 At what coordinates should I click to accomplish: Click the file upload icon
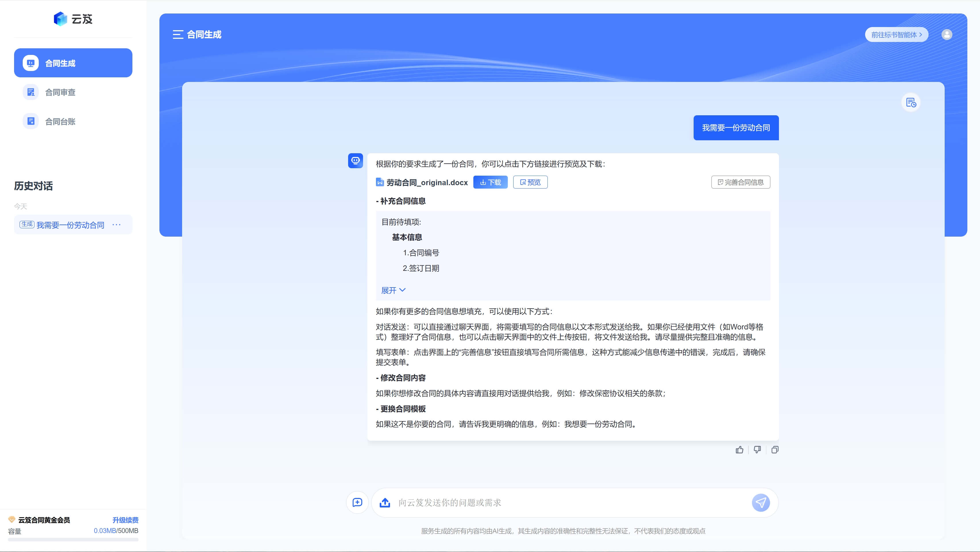pos(385,503)
